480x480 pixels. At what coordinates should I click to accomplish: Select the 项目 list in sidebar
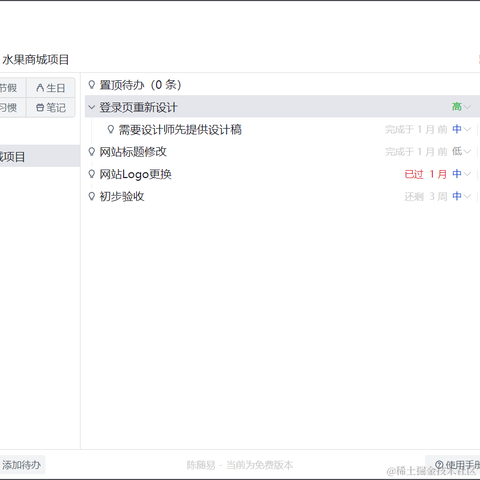tap(40, 156)
